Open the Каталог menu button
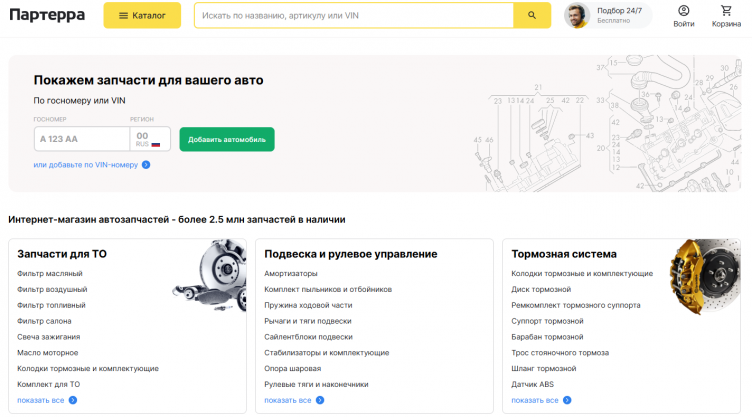752x417 pixels. tap(142, 15)
